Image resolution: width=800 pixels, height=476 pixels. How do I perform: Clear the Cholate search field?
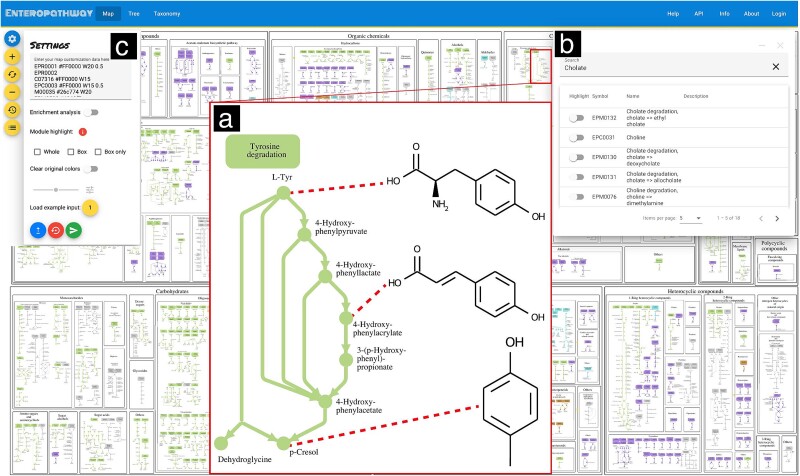click(776, 67)
